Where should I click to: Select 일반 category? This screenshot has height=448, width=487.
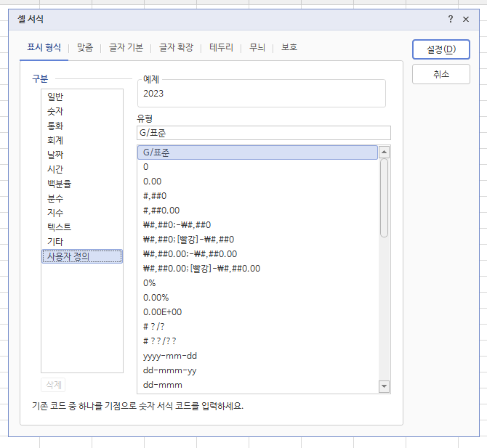(x=82, y=97)
